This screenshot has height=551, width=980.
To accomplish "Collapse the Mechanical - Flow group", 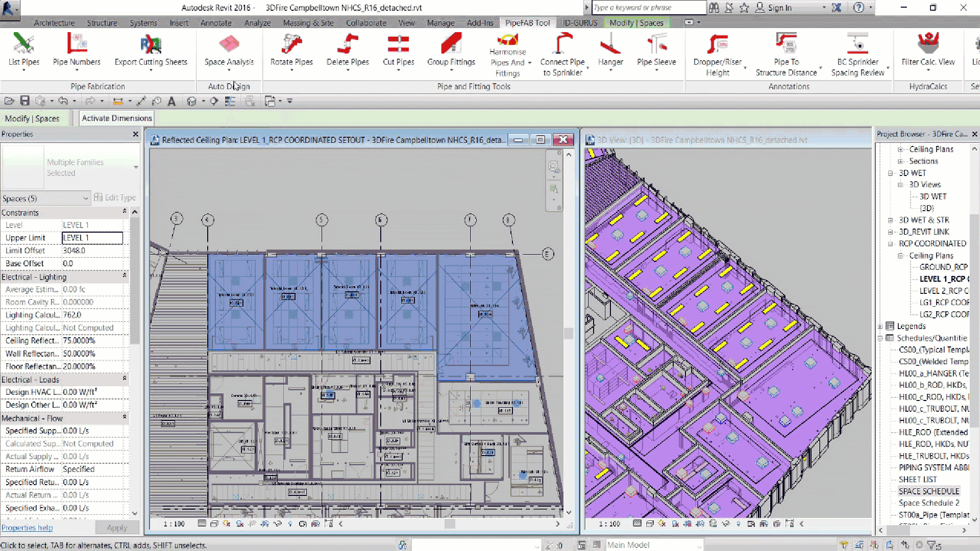I will (x=125, y=417).
